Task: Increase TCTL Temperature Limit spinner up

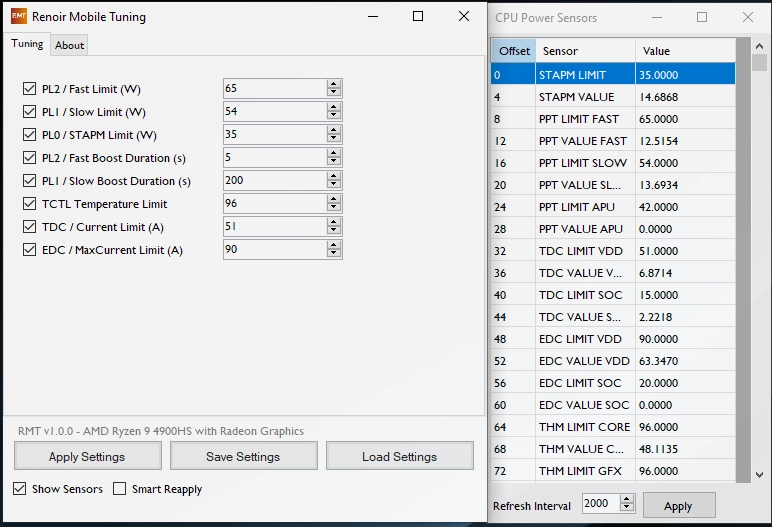Action: click(333, 199)
